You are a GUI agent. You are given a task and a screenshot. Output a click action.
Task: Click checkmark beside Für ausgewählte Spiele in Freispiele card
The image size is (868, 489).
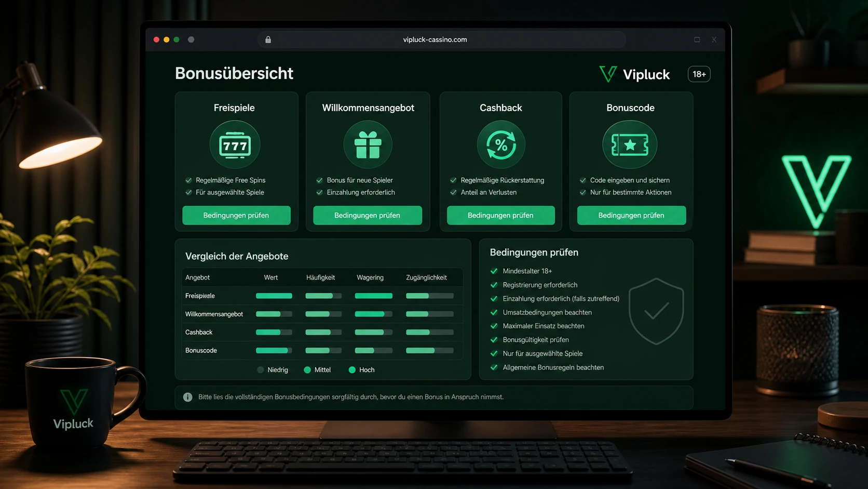(188, 192)
